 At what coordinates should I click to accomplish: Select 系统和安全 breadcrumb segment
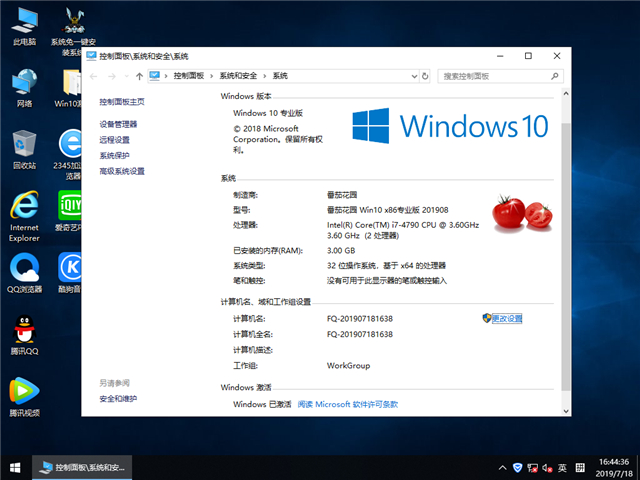(x=238, y=76)
